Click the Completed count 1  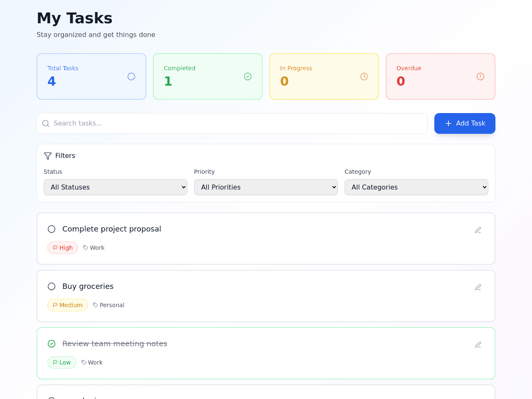pyautogui.click(x=168, y=81)
